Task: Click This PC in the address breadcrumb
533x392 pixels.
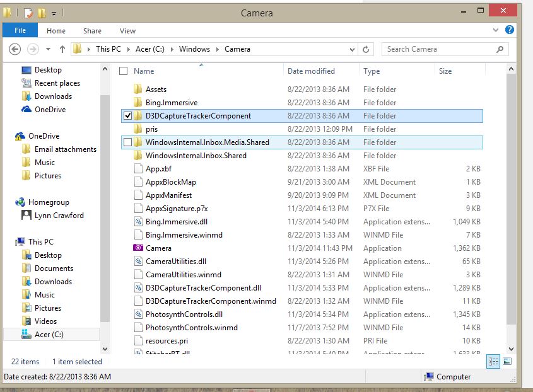Action: click(x=108, y=49)
